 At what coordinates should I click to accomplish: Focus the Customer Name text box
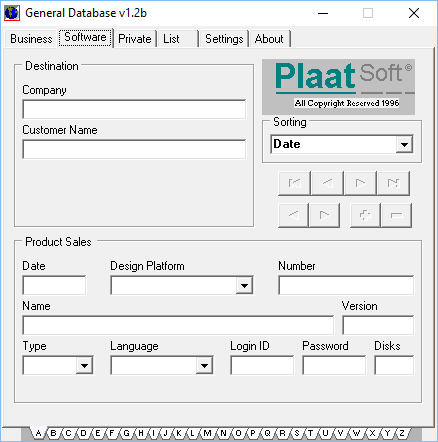point(134,149)
